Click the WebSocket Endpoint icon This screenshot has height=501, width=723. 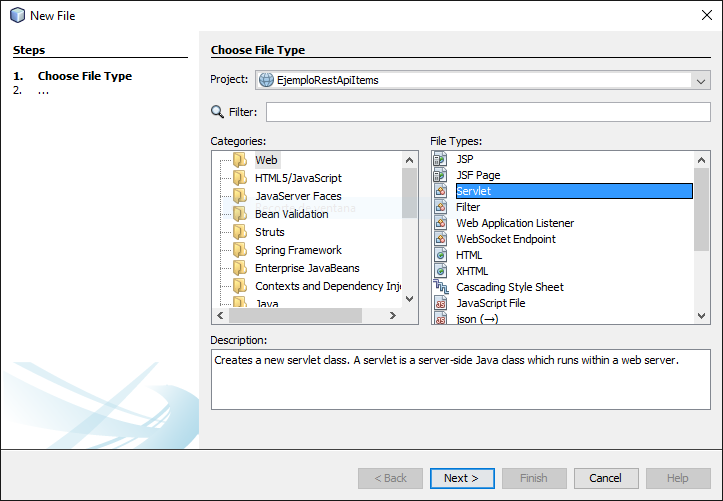(x=440, y=239)
